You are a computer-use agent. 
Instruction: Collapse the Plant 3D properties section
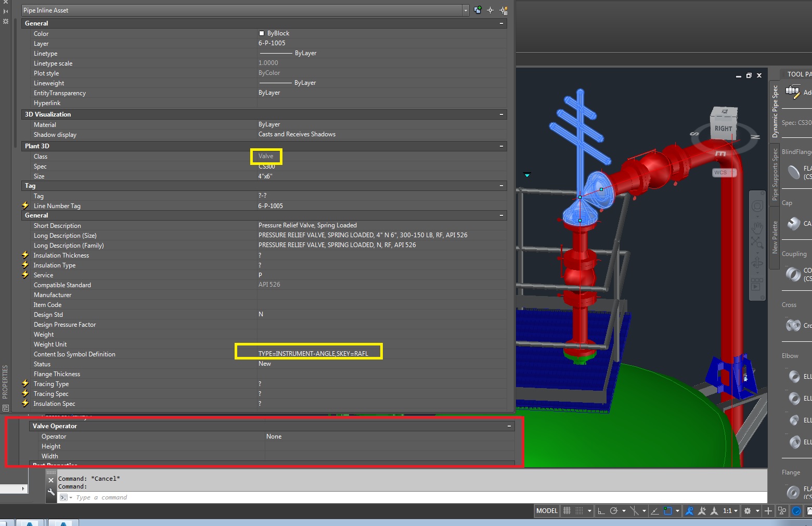click(x=501, y=146)
